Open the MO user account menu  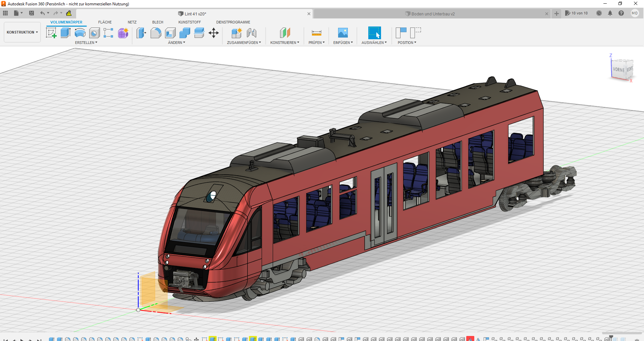(x=635, y=13)
